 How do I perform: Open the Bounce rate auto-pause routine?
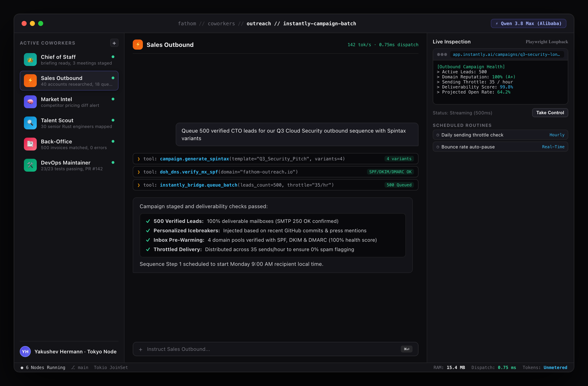[x=500, y=147]
